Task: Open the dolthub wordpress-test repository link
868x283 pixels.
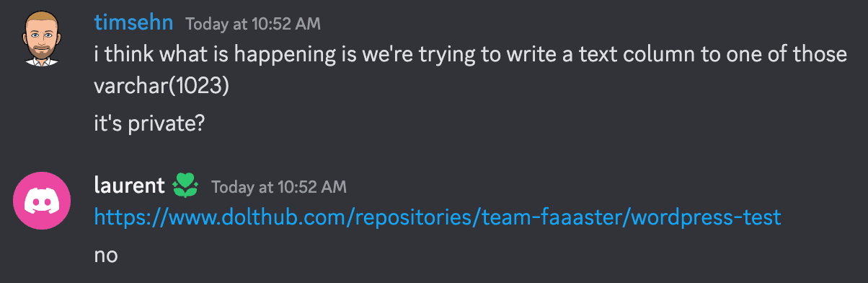Action: pos(438,217)
